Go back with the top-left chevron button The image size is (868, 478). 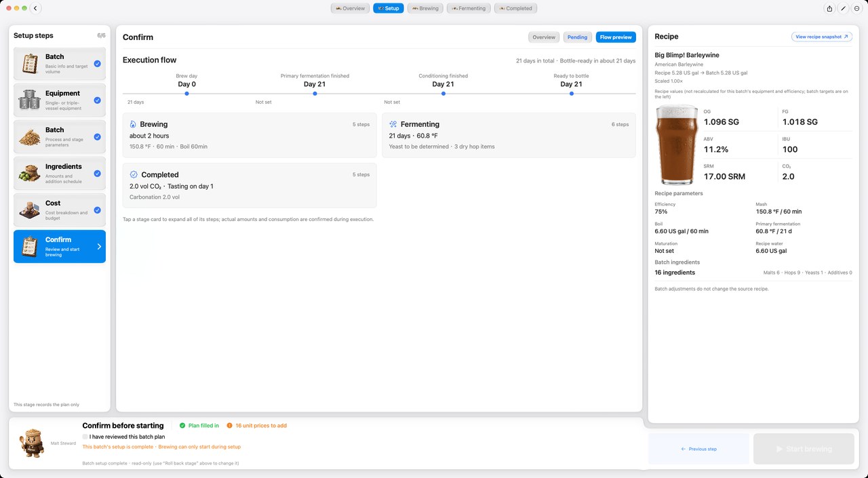(36, 8)
